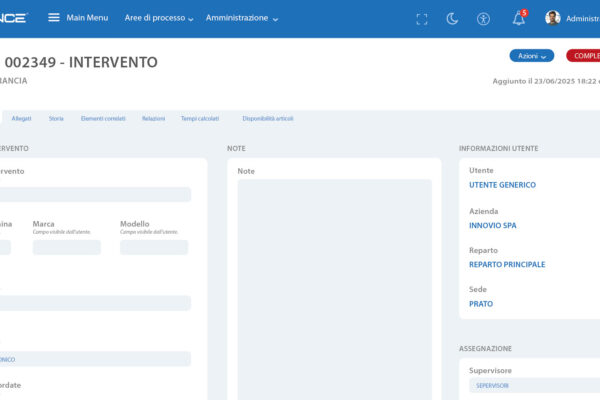Click the user avatar picture
600x400 pixels.
click(x=552, y=18)
